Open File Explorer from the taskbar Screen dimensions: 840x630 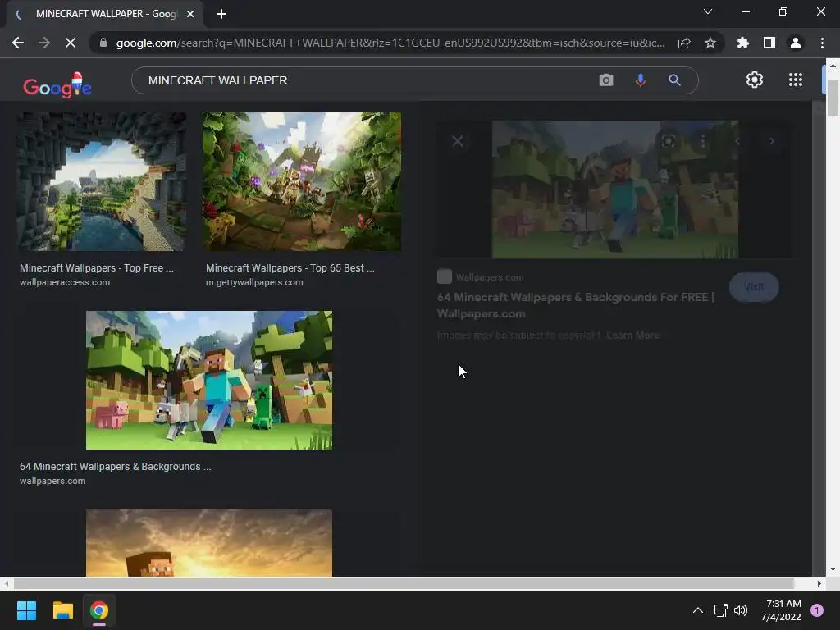click(x=62, y=610)
